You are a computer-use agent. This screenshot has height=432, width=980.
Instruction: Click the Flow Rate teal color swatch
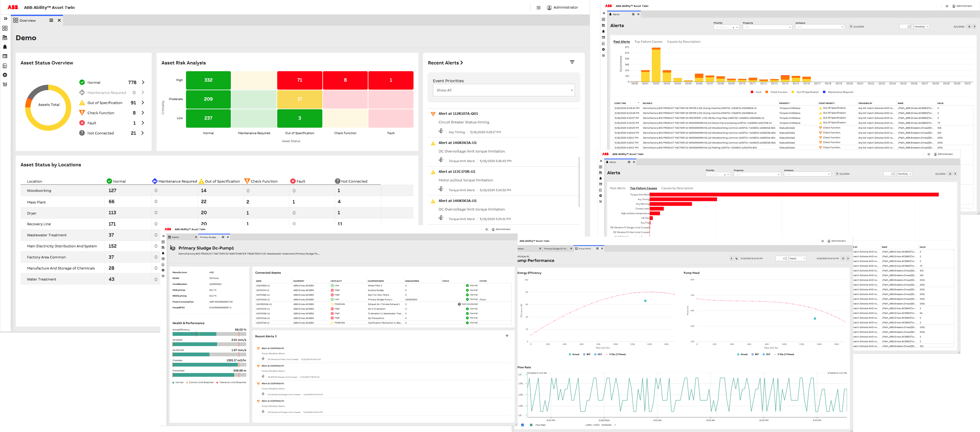point(531,425)
